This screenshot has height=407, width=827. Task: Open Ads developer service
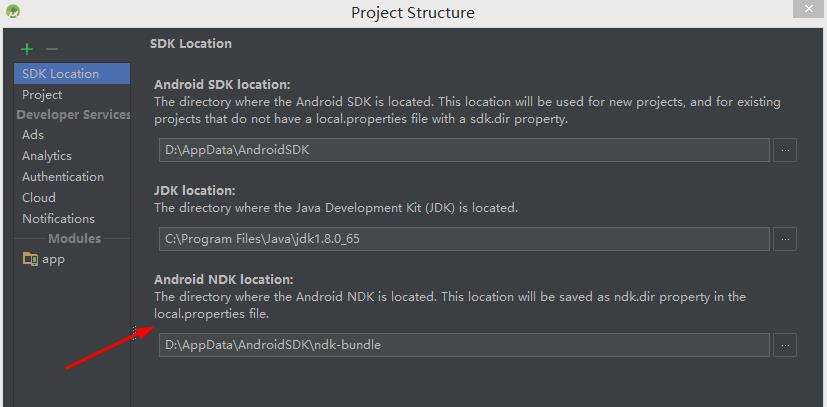(33, 135)
